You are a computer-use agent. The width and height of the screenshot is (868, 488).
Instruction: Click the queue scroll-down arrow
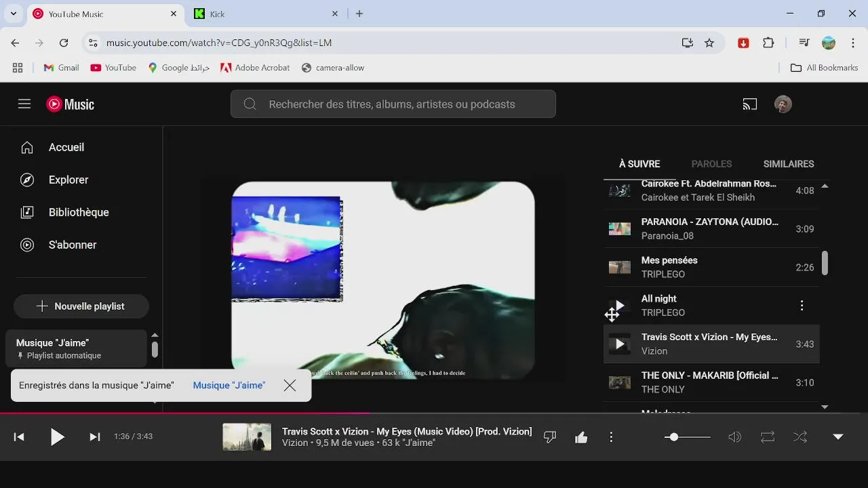(825, 407)
